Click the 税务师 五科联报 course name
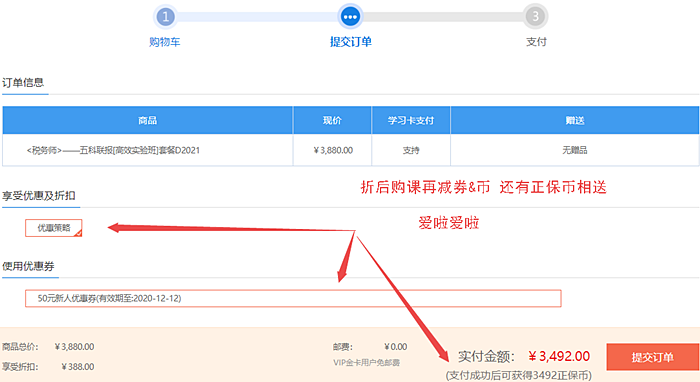This screenshot has height=382, width=700. [x=113, y=150]
